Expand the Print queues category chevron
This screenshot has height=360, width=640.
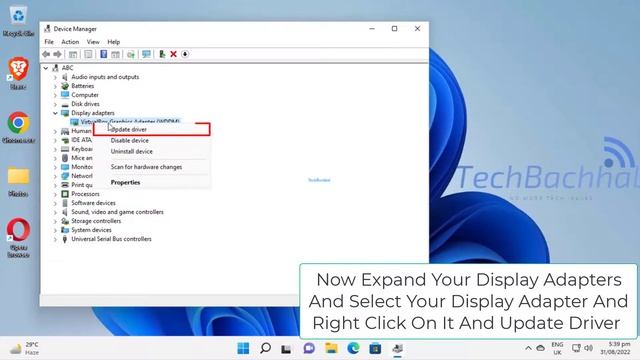[55, 185]
